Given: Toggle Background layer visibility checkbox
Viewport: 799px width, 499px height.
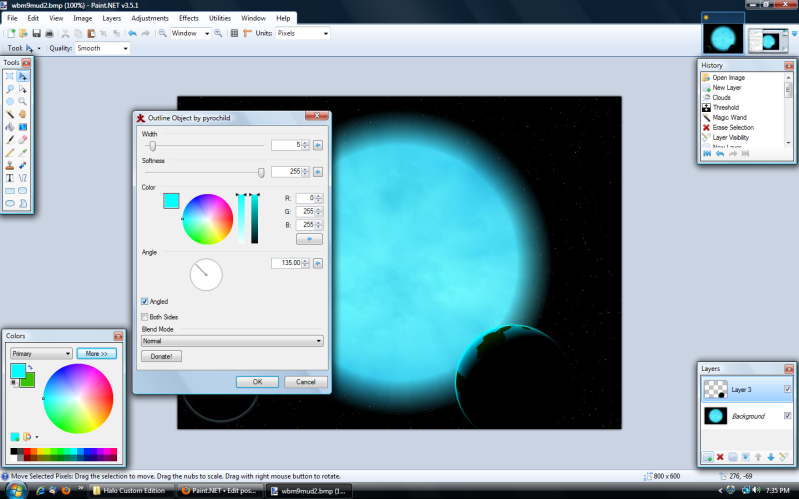Looking at the screenshot, I should 787,415.
